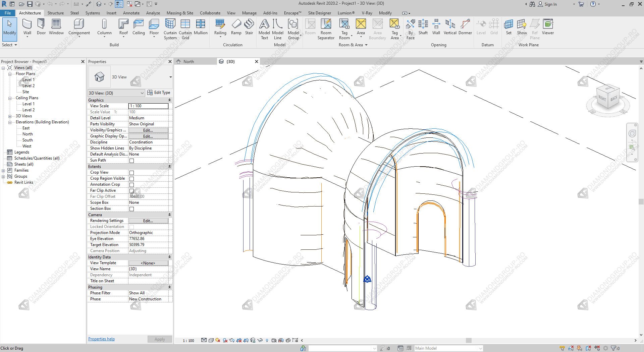Collapse the Floor Plans tree node
This screenshot has width=644, height=352.
[x=10, y=74]
